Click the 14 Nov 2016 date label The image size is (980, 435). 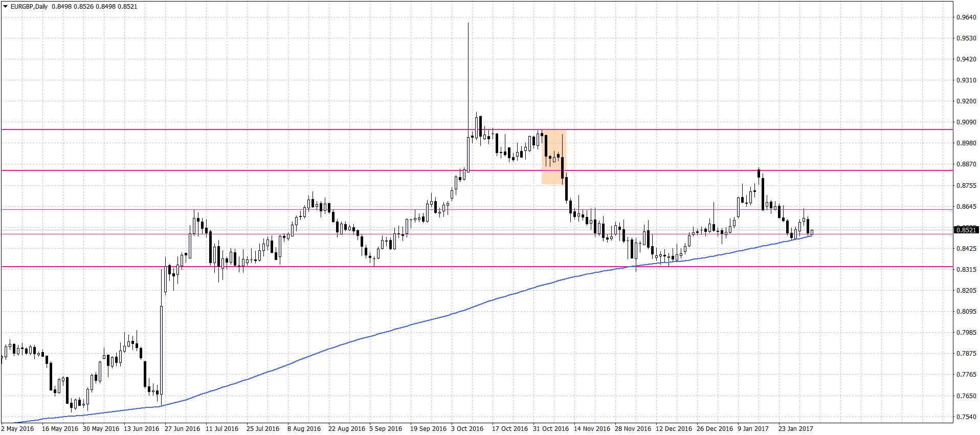pos(592,429)
